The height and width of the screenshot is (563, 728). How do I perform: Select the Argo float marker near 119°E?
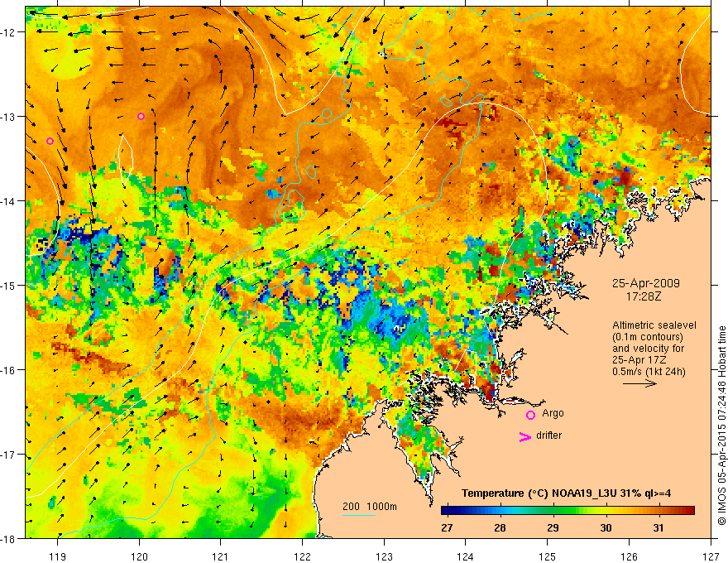(x=50, y=141)
